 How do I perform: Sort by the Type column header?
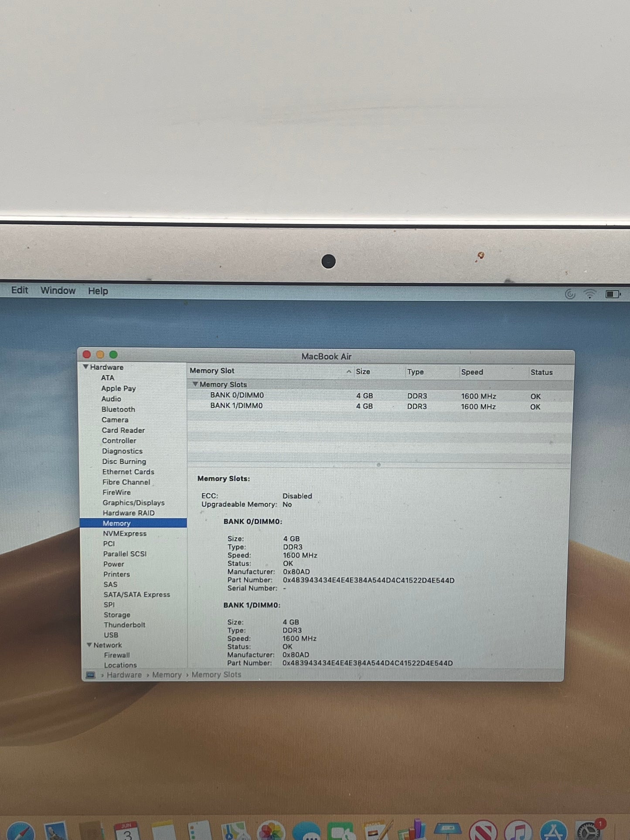[x=415, y=372]
